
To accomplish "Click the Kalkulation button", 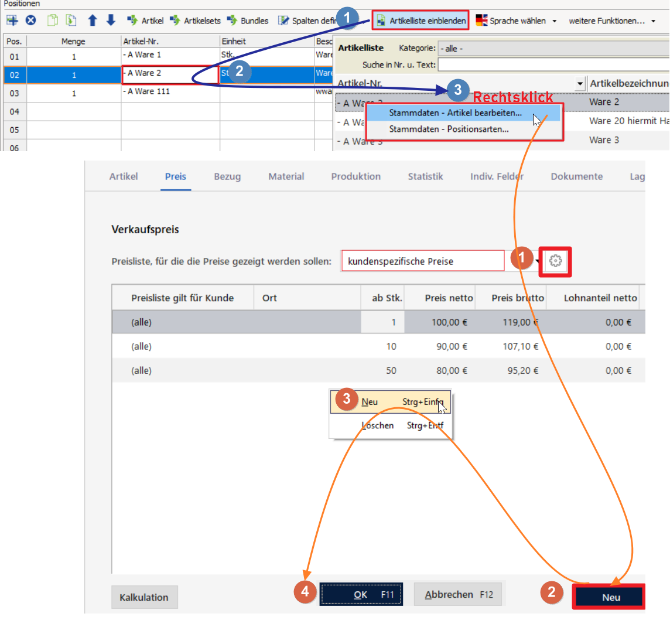I will point(145,597).
